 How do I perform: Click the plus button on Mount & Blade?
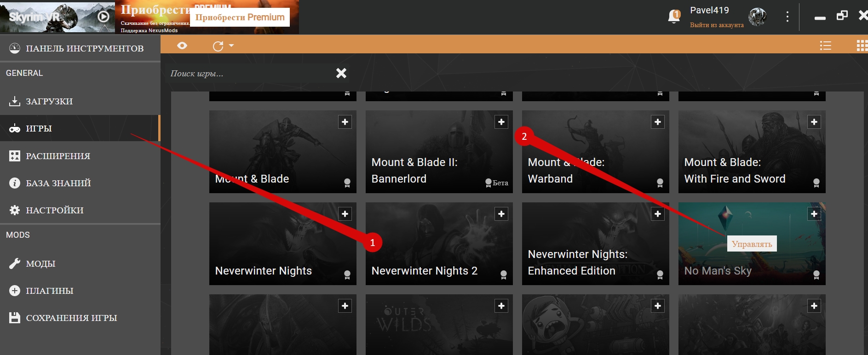345,122
